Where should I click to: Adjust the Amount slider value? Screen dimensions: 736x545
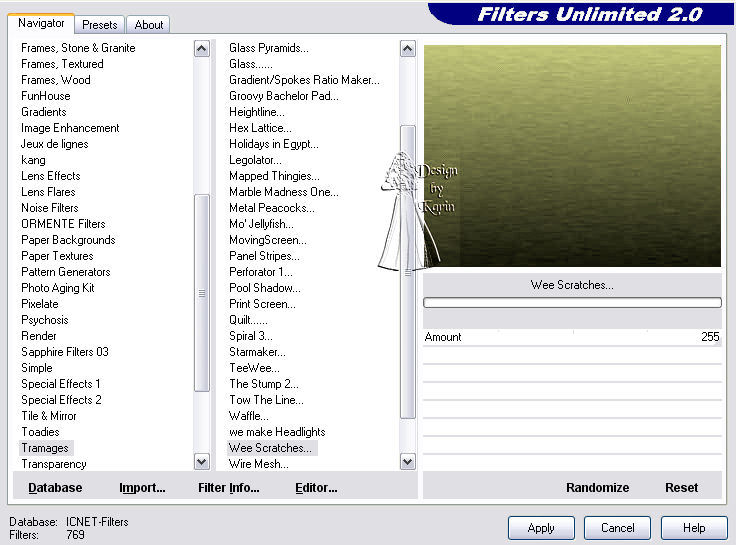pyautogui.click(x=572, y=337)
